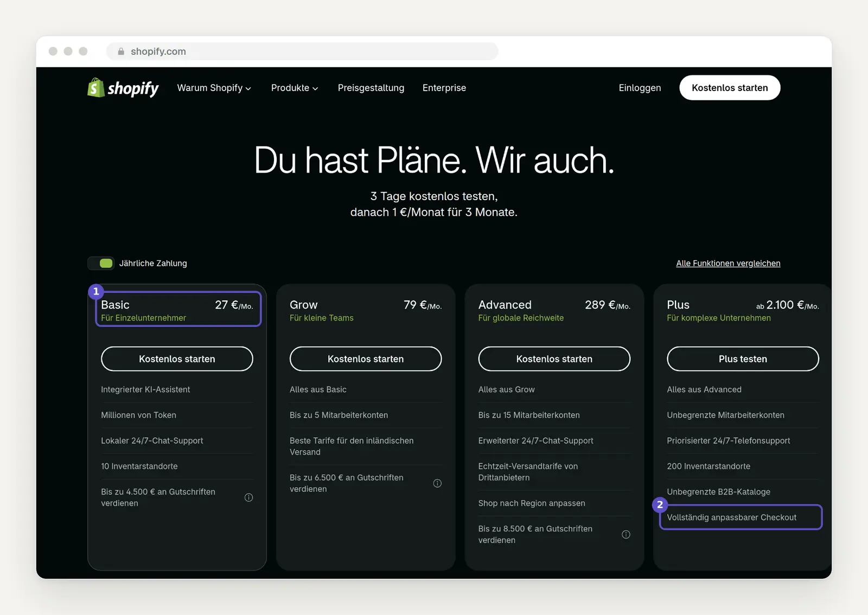This screenshot has width=868, height=615.
Task: Click '200 Inventarstandorte' in Plus plan
Action: click(x=709, y=466)
